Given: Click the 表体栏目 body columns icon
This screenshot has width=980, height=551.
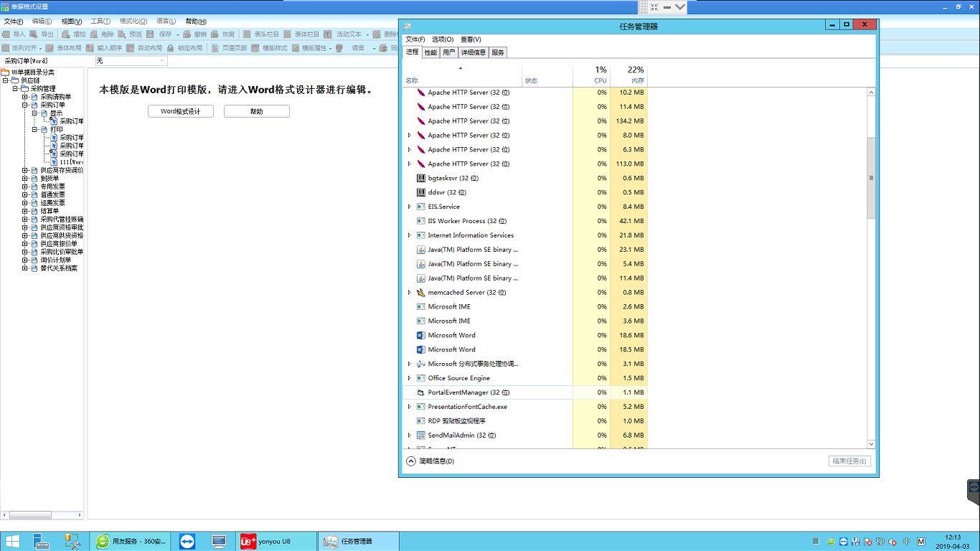Looking at the screenshot, I should pos(288,34).
